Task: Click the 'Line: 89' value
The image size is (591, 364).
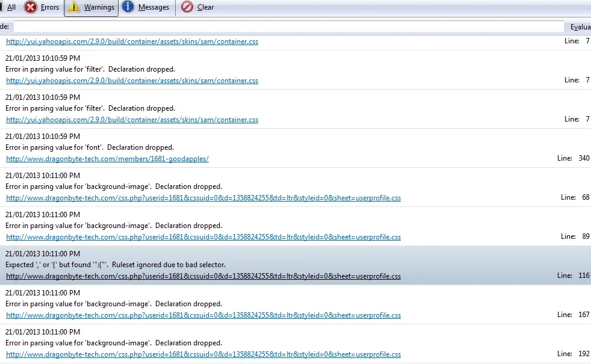Action: [575, 236]
